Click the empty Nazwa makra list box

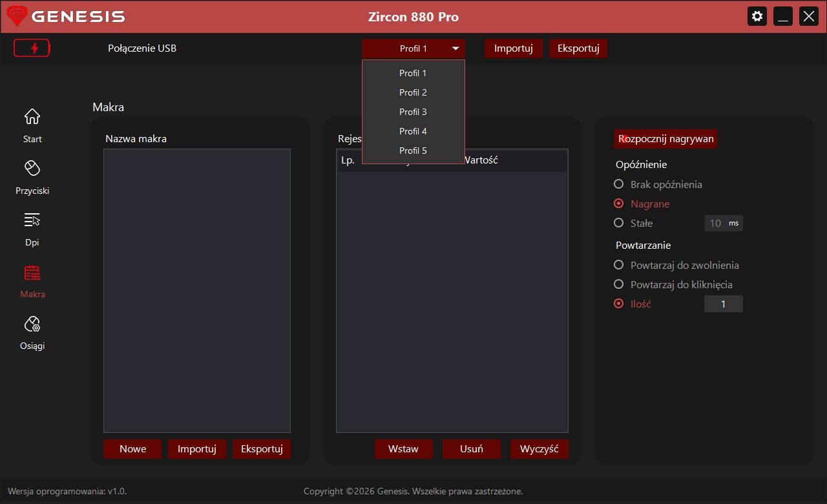[x=197, y=291]
